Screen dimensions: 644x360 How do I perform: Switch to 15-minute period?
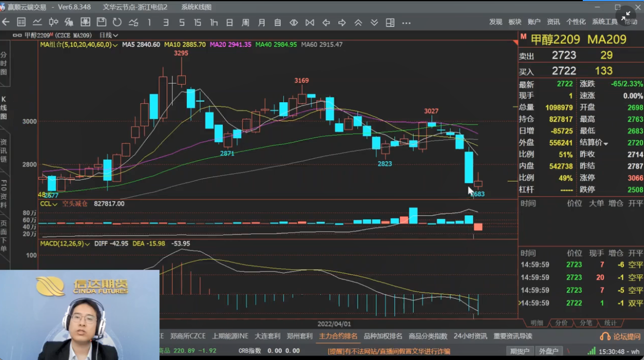198,22
